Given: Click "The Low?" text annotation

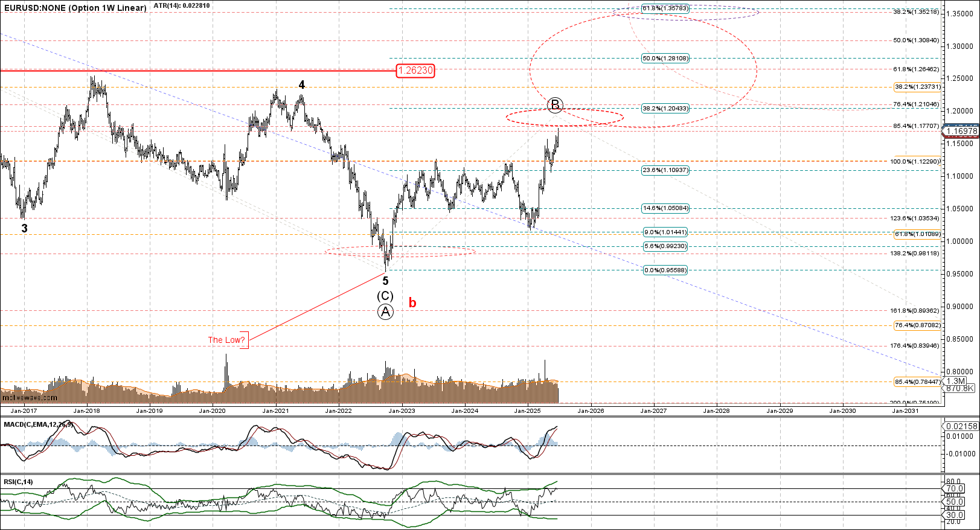Looking at the screenshot, I should click(226, 340).
